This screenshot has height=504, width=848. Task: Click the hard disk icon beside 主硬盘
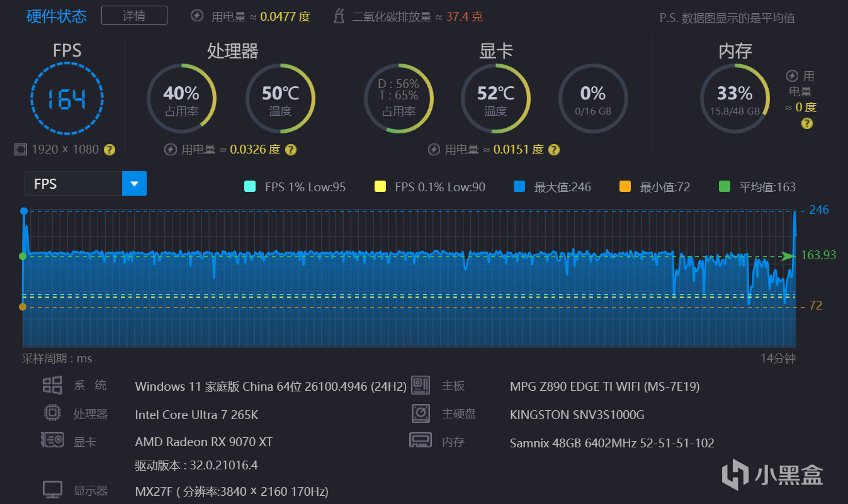tap(420, 413)
